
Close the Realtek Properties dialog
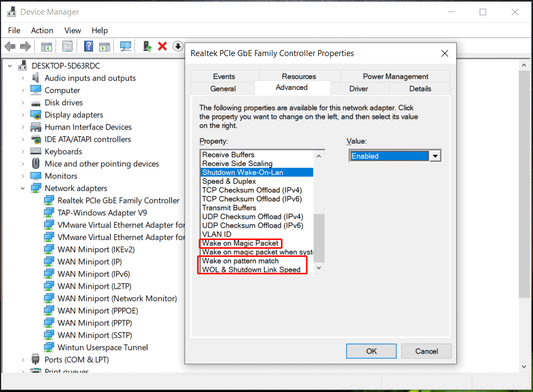(445, 53)
